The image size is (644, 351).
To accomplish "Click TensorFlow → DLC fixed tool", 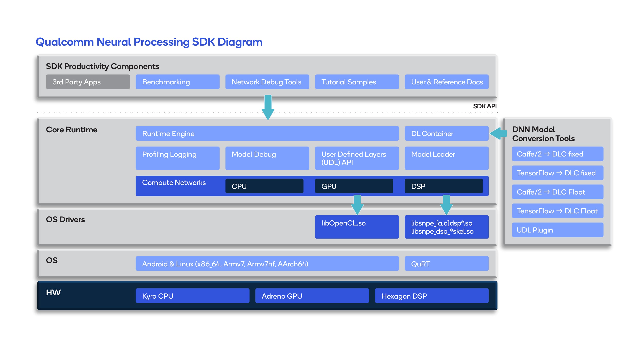I will coord(558,173).
